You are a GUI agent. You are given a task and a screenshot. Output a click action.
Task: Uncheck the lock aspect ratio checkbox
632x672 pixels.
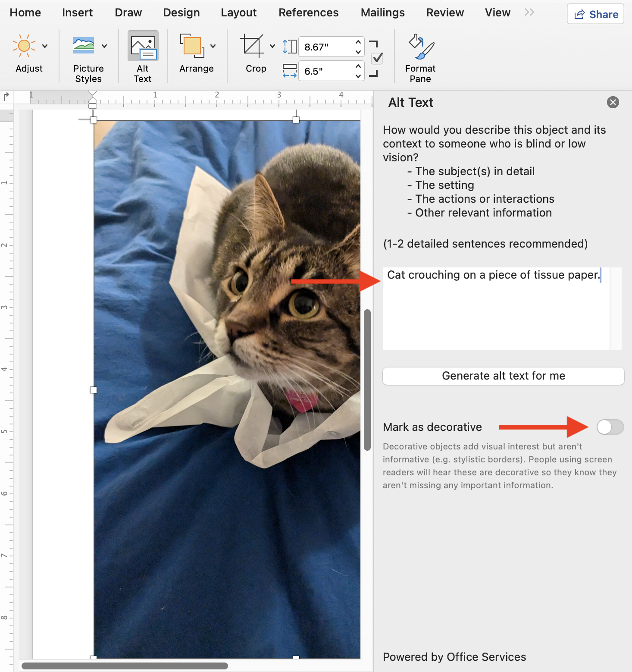point(377,58)
